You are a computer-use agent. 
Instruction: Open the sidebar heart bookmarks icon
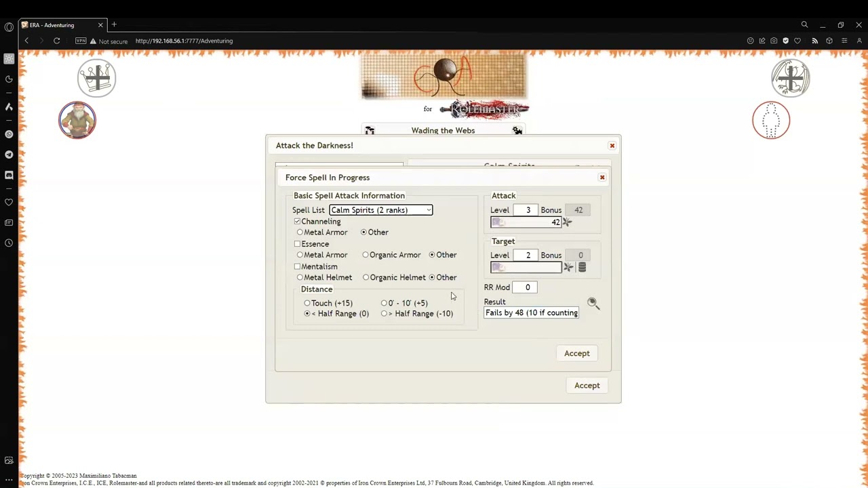(9, 202)
